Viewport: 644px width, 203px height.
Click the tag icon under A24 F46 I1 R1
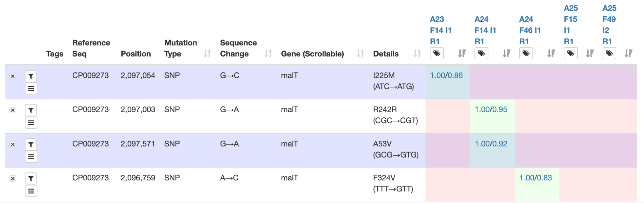pyautogui.click(x=526, y=53)
